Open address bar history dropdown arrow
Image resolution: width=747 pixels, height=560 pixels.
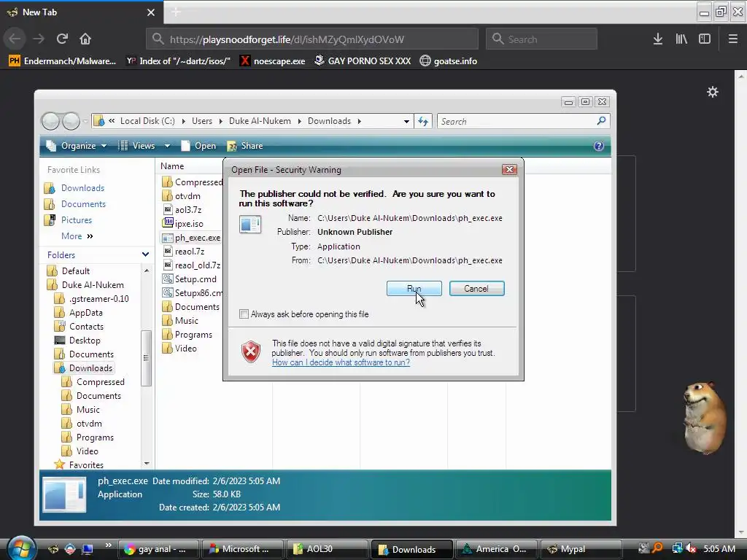(406, 122)
